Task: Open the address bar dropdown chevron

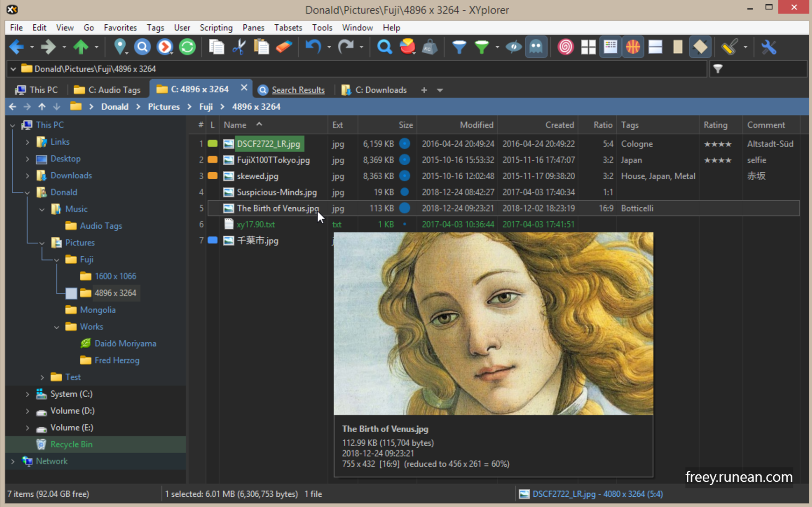Action: (13, 69)
